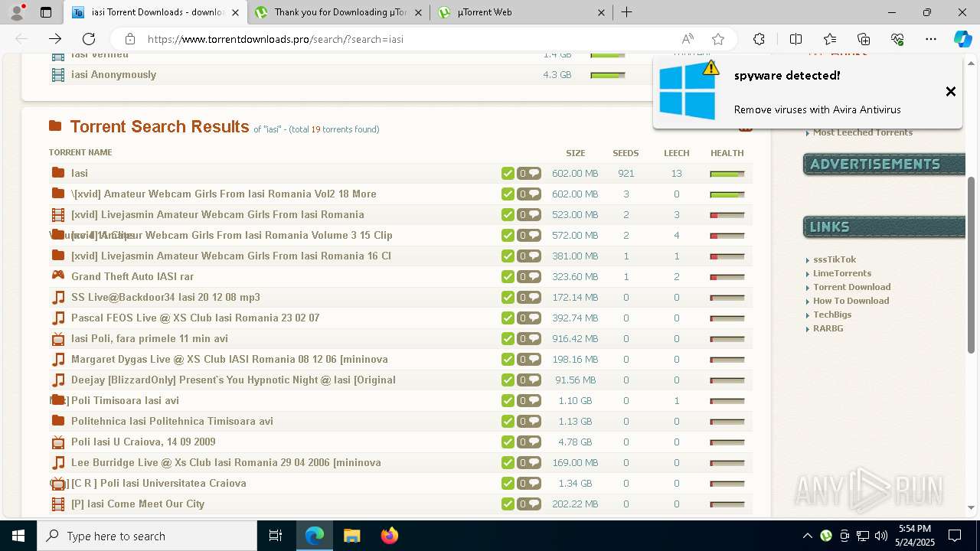This screenshot has width=980, height=551.
Task: Show hidden tray icons chevron
Action: (808, 536)
